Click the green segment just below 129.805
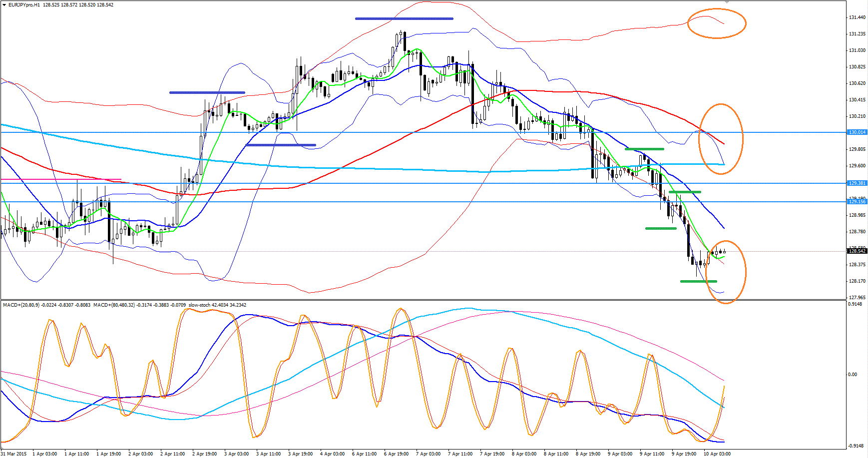The width and height of the screenshot is (868, 458). (644, 149)
